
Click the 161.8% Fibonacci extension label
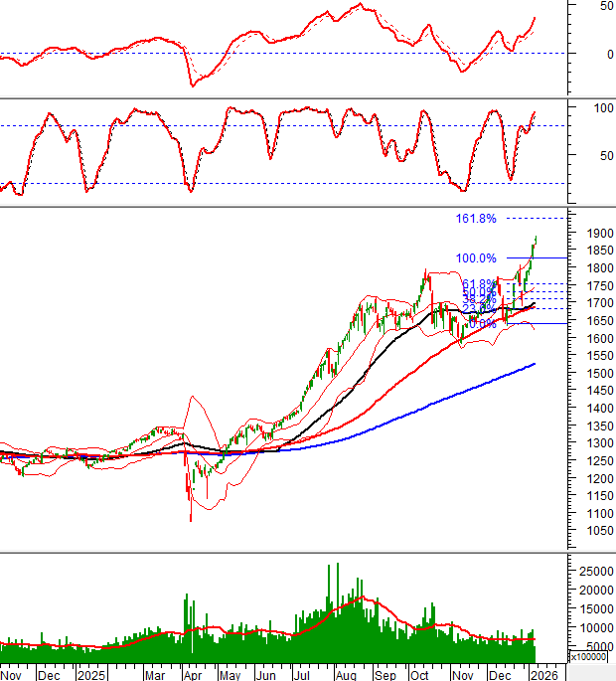[475, 218]
